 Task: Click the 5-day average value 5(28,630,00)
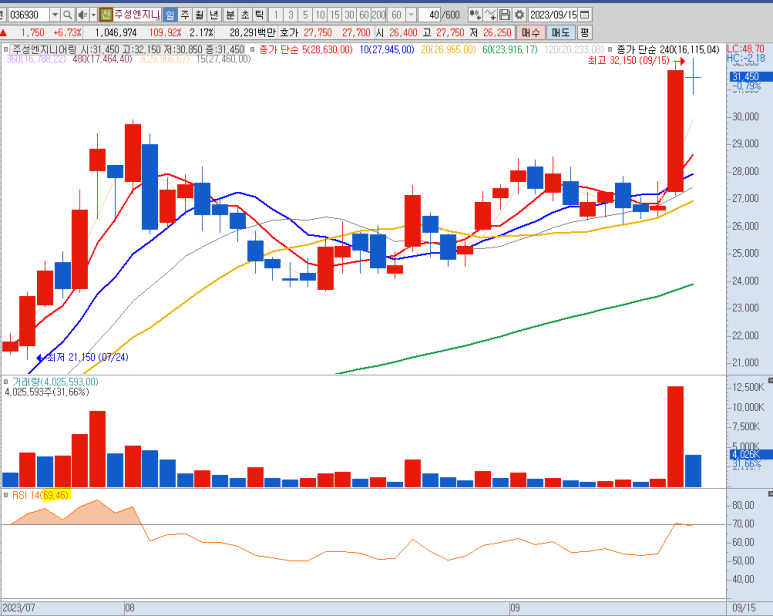click(x=327, y=50)
